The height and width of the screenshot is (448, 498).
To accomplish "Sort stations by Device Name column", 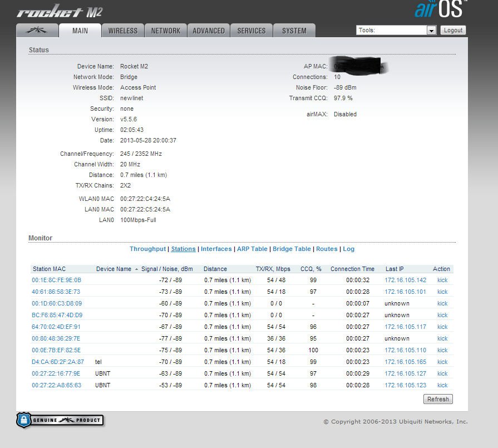I will point(114,269).
